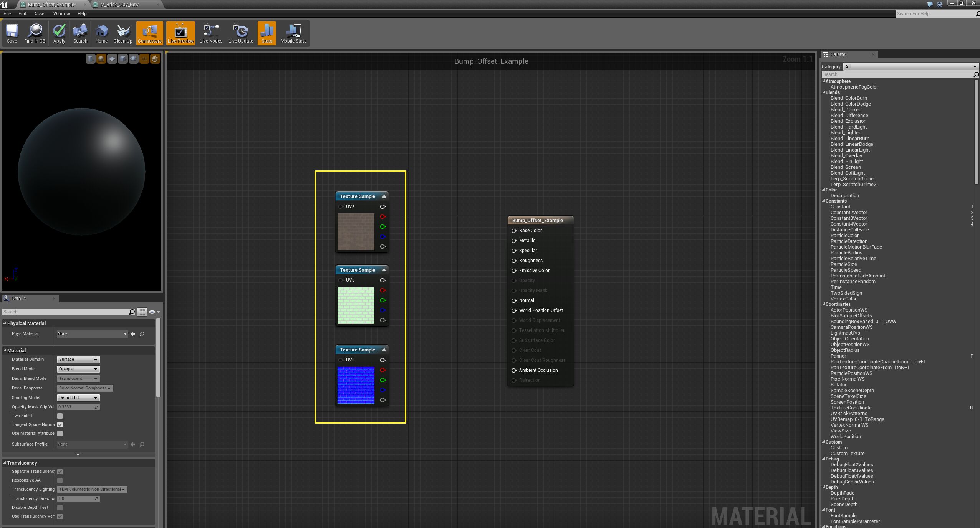
Task: Open the Blend Mode dropdown showing Opaque
Action: [x=78, y=369]
